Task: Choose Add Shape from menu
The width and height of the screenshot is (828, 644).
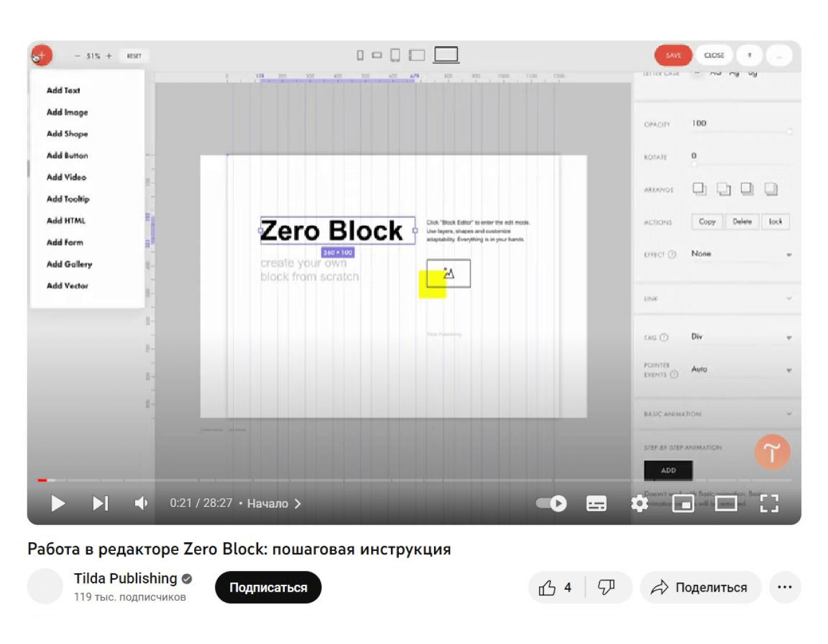Action: (67, 133)
